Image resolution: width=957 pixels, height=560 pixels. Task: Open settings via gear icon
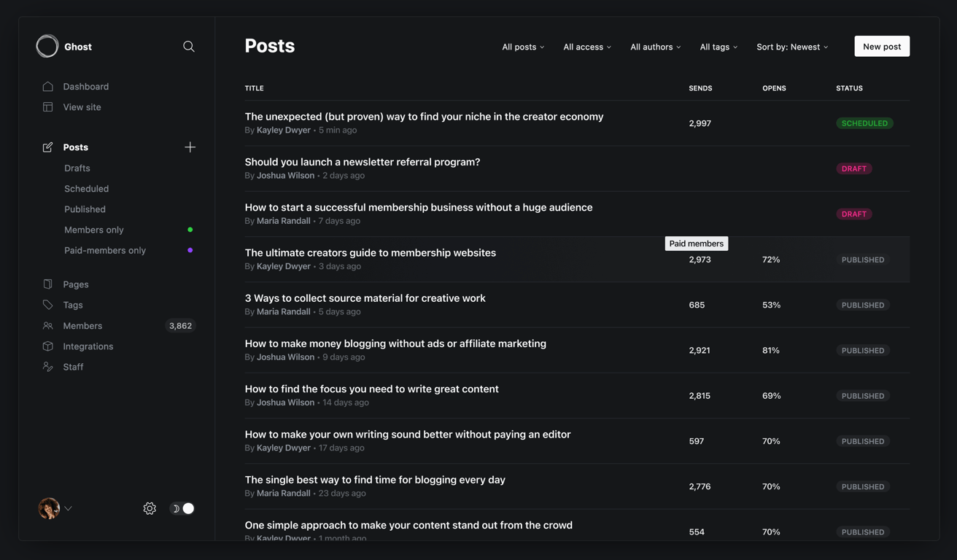[x=150, y=508]
